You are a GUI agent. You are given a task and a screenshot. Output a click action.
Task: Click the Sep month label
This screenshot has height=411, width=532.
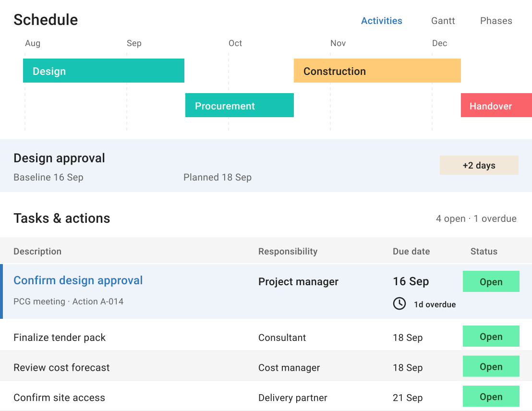tap(134, 43)
